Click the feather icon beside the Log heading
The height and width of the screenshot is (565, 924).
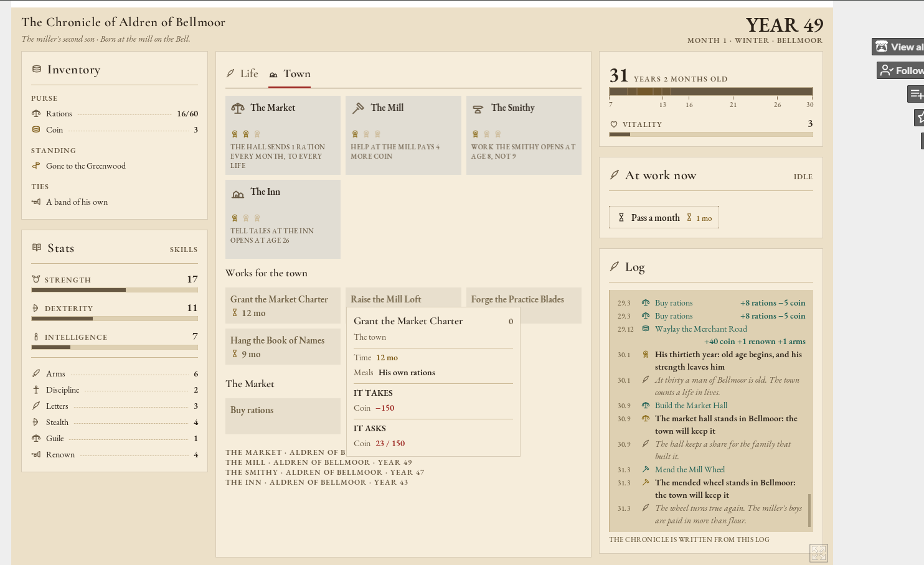click(615, 266)
